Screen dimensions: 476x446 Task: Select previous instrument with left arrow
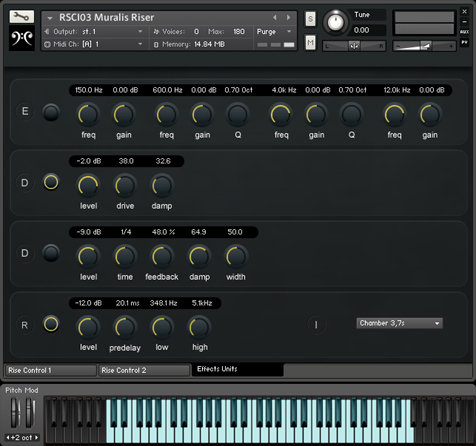(x=275, y=17)
